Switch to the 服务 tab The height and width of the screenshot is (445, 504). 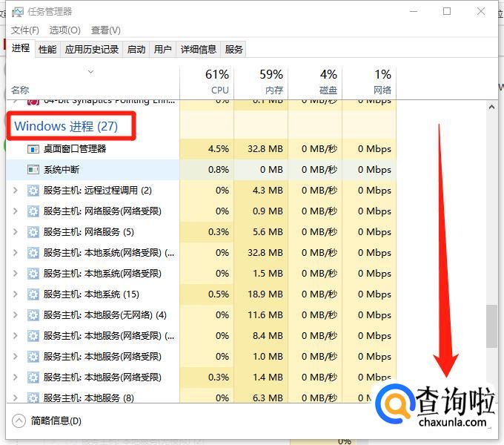(233, 49)
